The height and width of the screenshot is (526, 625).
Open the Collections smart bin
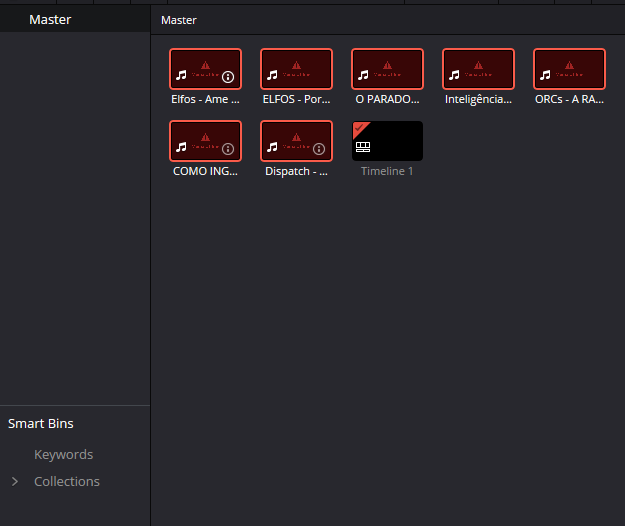67,481
